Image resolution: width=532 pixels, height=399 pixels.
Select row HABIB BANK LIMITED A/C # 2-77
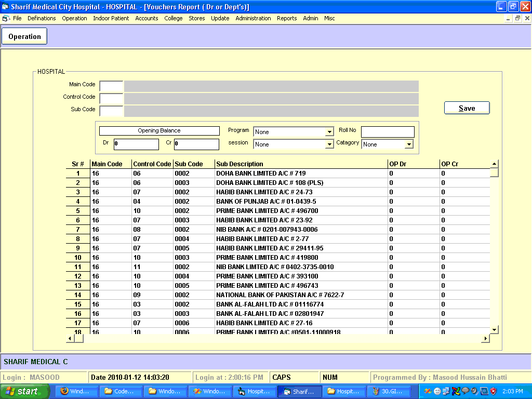(x=278, y=239)
